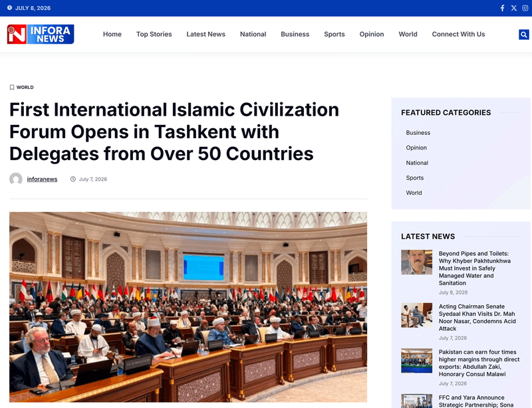Image resolution: width=532 pixels, height=408 pixels.
Task: Open Top Stories menu item
Action: (154, 35)
